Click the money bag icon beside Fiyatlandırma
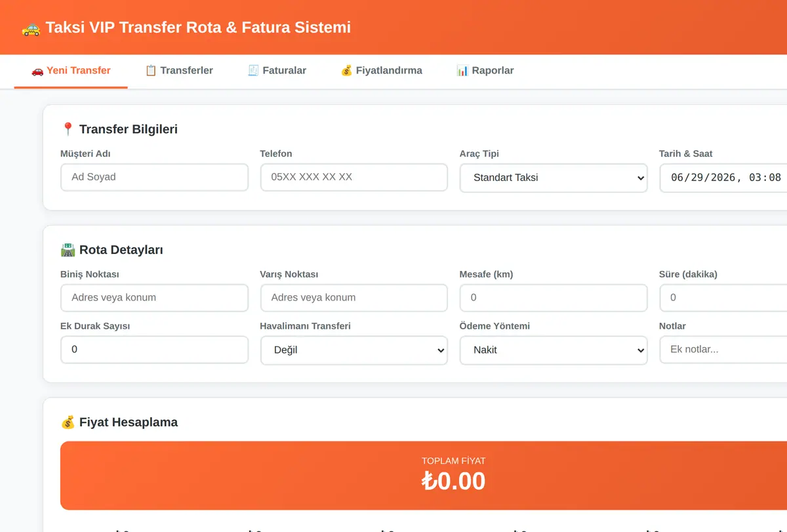The image size is (787, 532). pyautogui.click(x=346, y=70)
